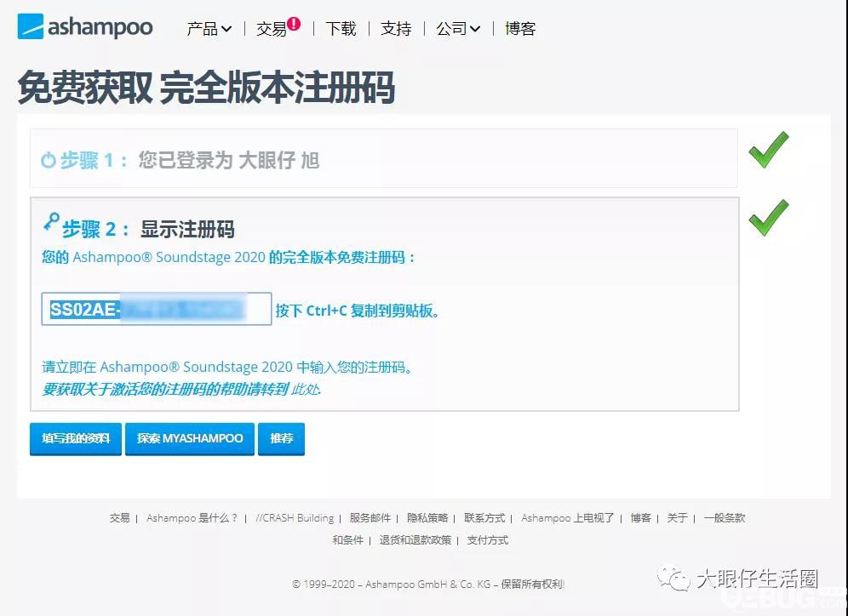Click the 推荐 button
Viewport: 848px width, 616px height.
[281, 439]
